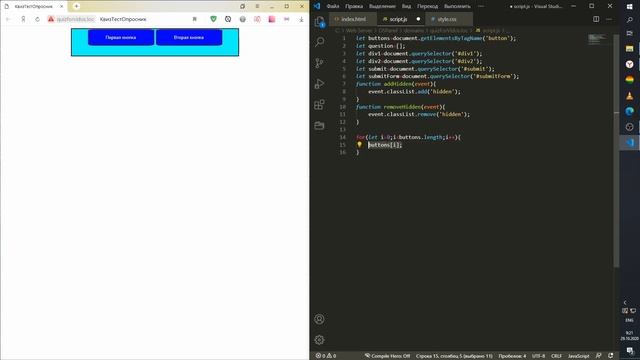Open the Manage gear icon in VS Code

(320, 340)
